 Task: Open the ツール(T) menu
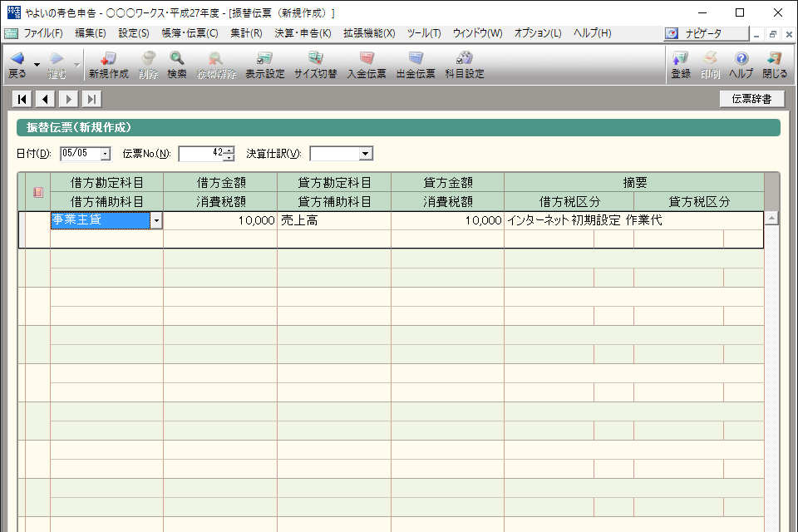click(424, 33)
